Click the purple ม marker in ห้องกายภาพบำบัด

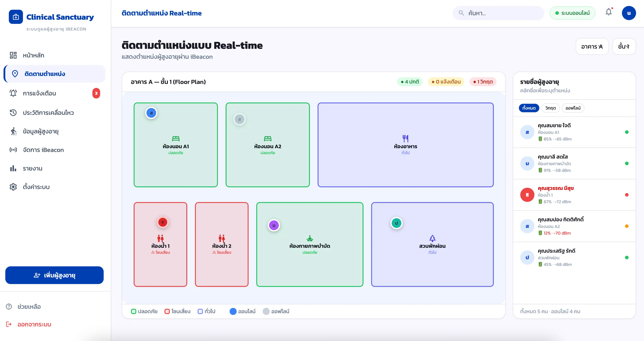click(274, 225)
